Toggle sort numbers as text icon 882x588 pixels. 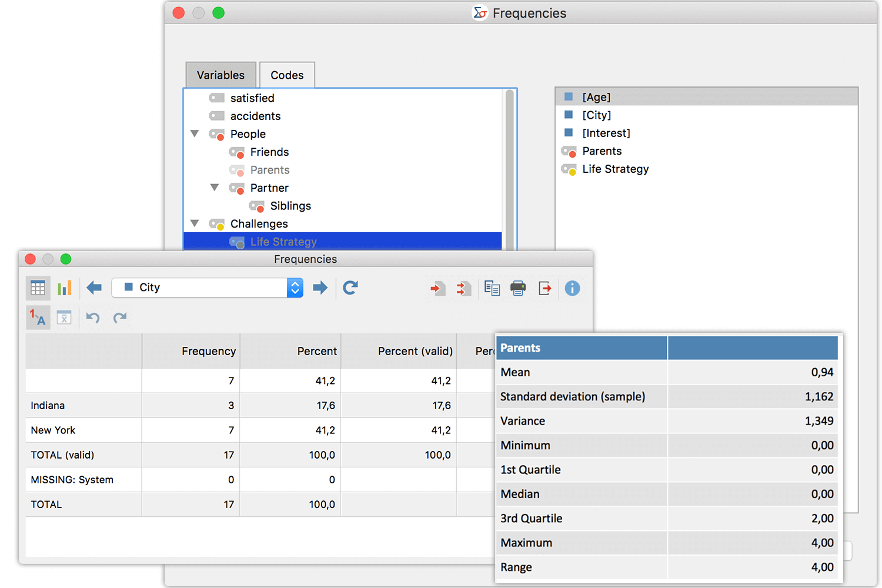[x=38, y=318]
